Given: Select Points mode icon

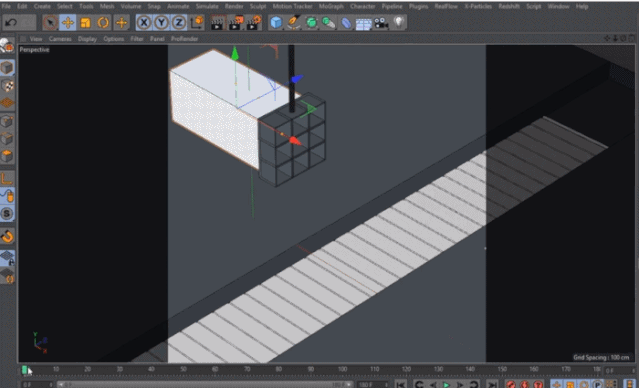Looking at the screenshot, I should [x=7, y=121].
